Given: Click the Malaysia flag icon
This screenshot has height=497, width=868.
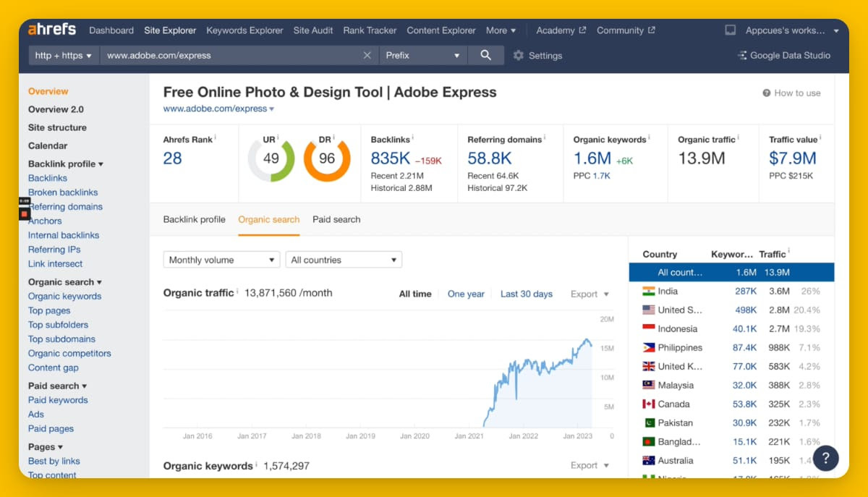Looking at the screenshot, I should point(648,385).
